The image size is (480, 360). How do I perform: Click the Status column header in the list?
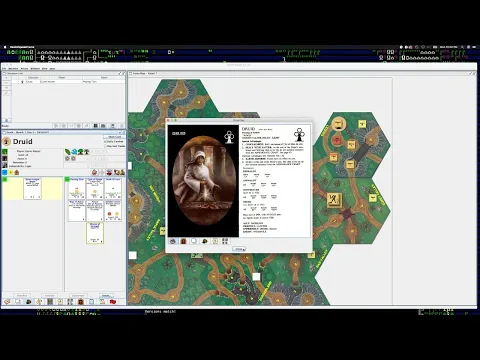[x=104, y=78]
